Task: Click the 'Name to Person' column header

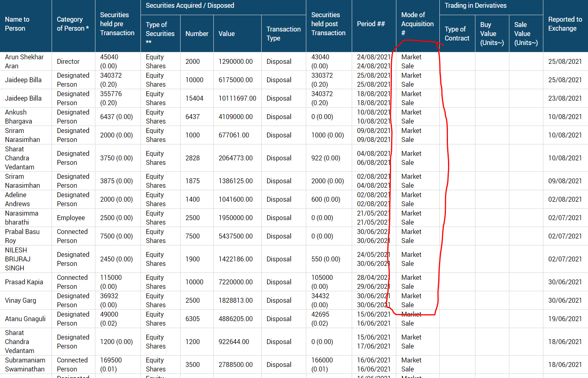Action: tap(17, 24)
